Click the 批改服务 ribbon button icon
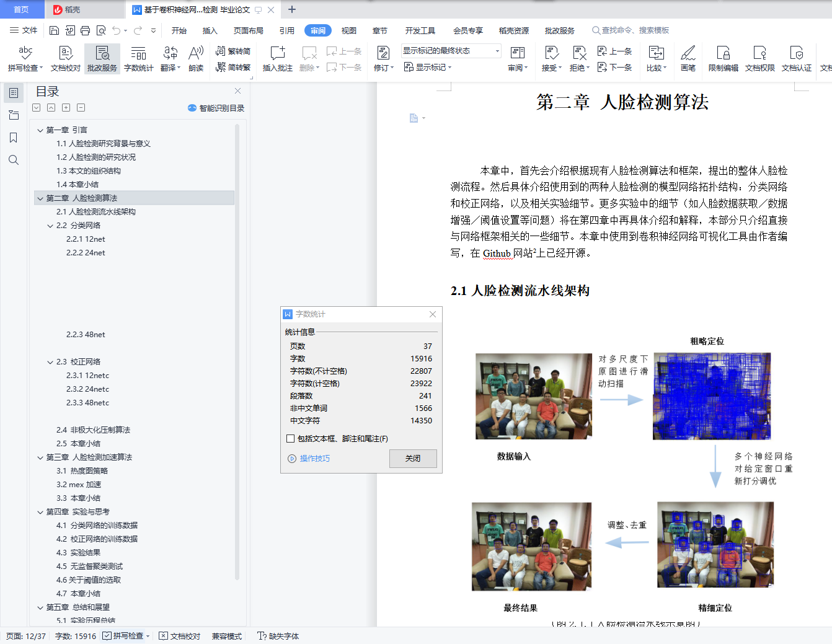 tap(102, 53)
